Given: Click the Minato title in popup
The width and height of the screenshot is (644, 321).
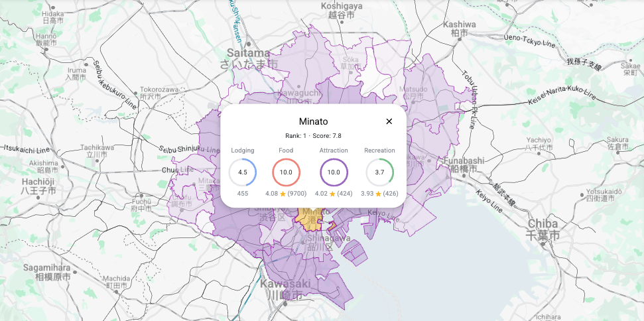Looking at the screenshot, I should pos(313,121).
